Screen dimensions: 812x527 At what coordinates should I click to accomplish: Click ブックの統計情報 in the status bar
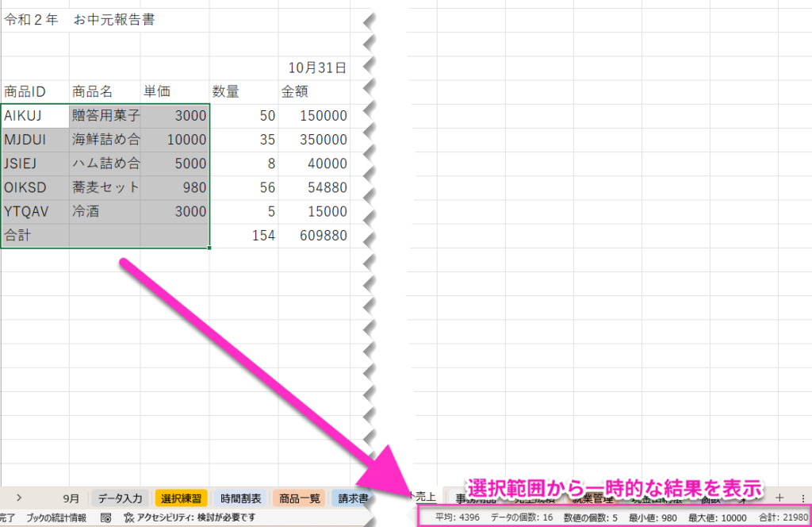56,517
